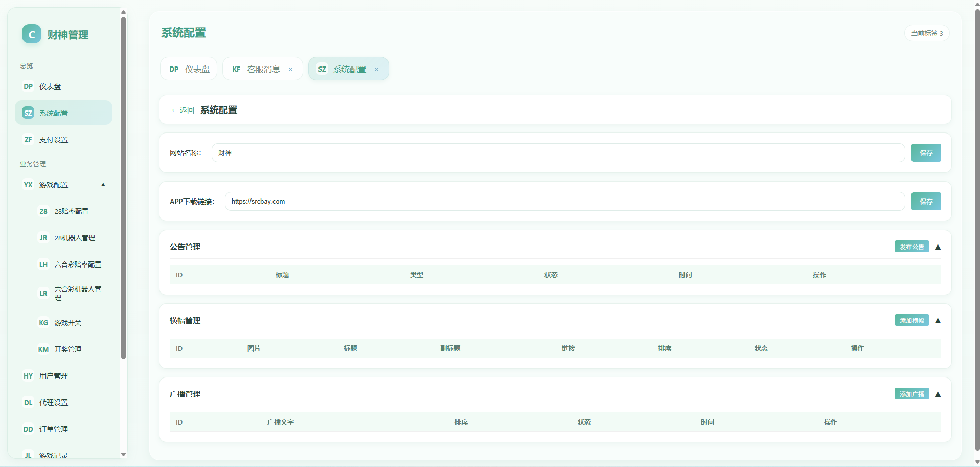Click the 发布公告 button

pos(911,247)
